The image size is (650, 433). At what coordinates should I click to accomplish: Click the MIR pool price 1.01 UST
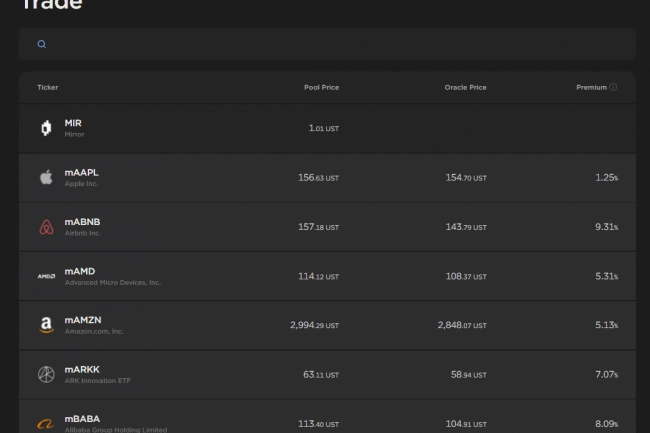point(323,128)
